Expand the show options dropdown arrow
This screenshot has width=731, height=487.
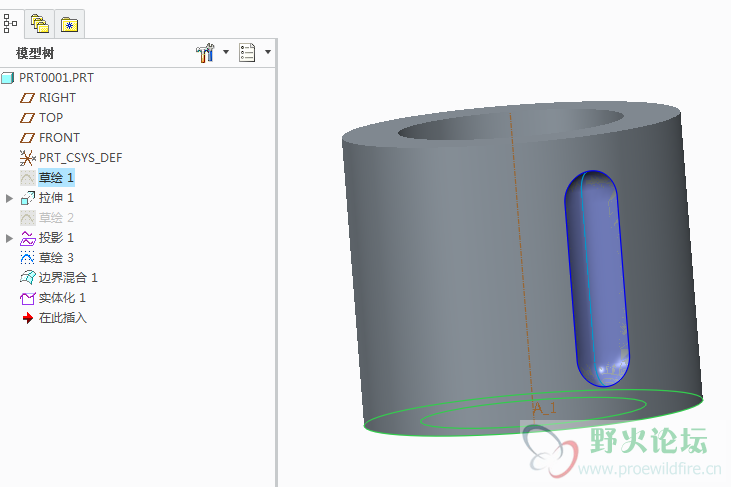(268, 52)
